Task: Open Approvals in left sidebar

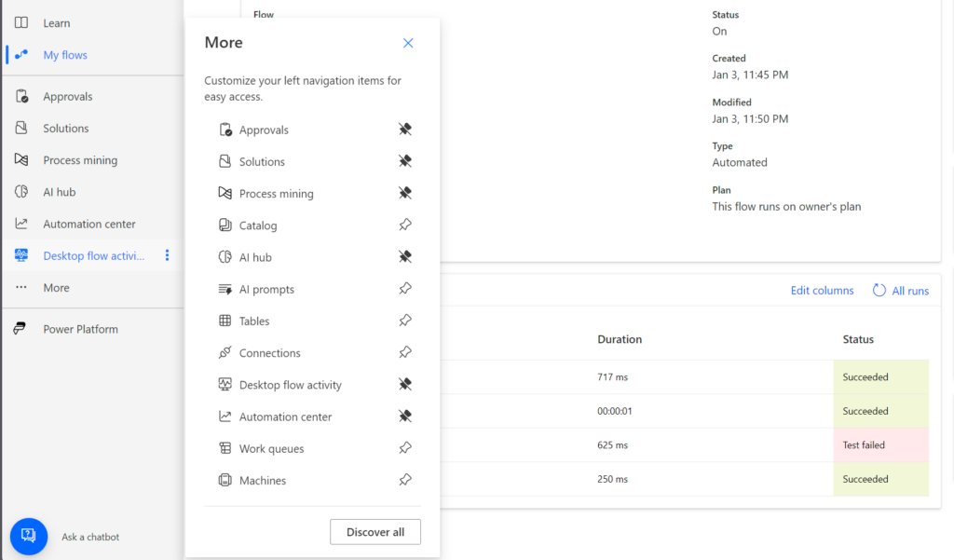Action: point(67,96)
